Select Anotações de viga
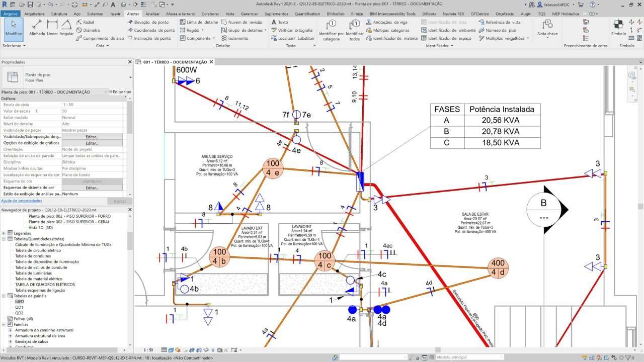The width and height of the screenshot is (644, 362). click(387, 23)
